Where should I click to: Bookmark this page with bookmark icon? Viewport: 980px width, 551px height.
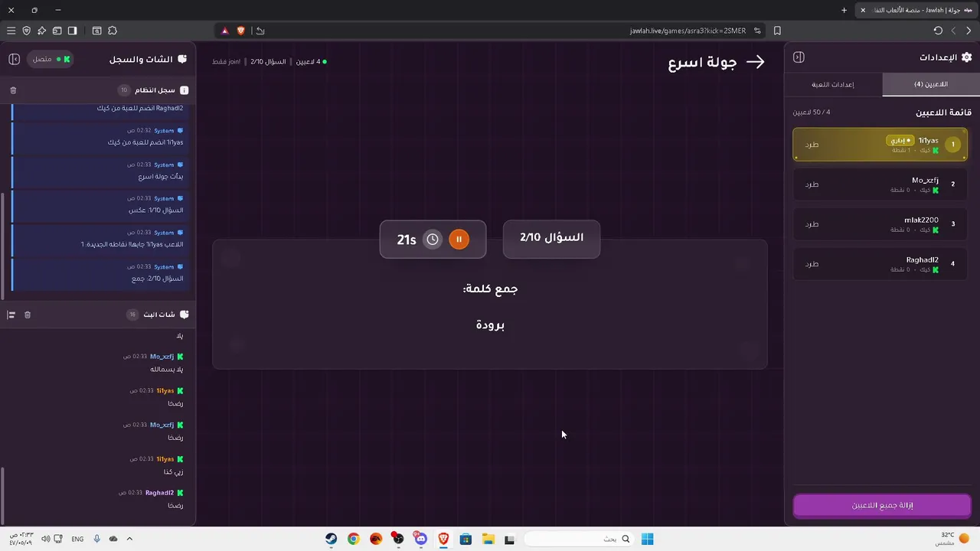click(777, 31)
